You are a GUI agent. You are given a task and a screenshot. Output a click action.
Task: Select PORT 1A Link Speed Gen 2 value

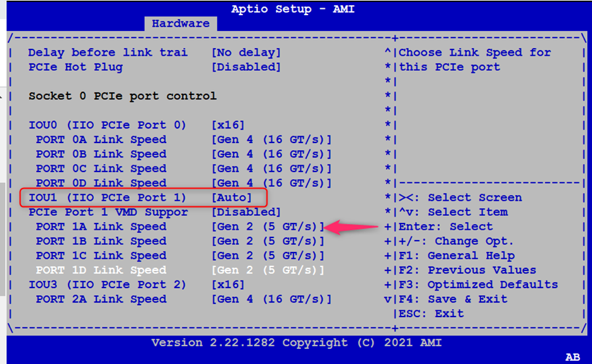(x=267, y=227)
